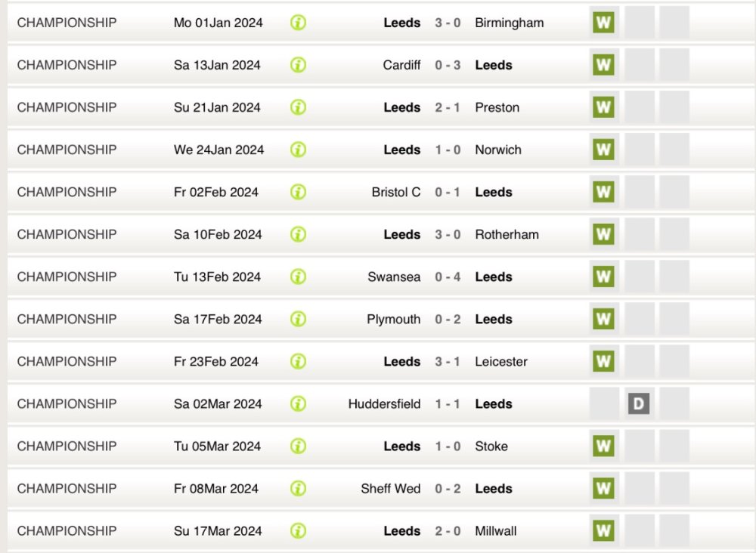Click the 3 - 1 score against Leicester
The height and width of the screenshot is (553, 756).
click(x=448, y=361)
